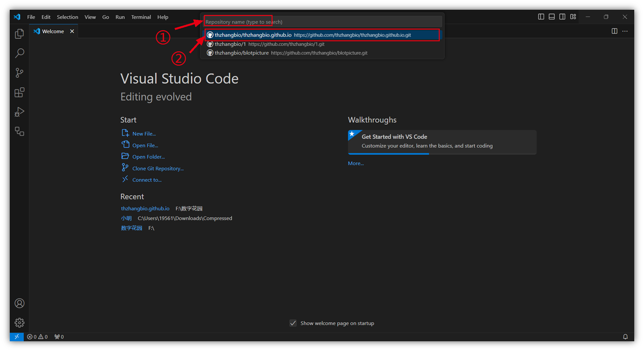Open the Explorer view in activity bar
Image resolution: width=644 pixels, height=351 pixels.
(20, 34)
